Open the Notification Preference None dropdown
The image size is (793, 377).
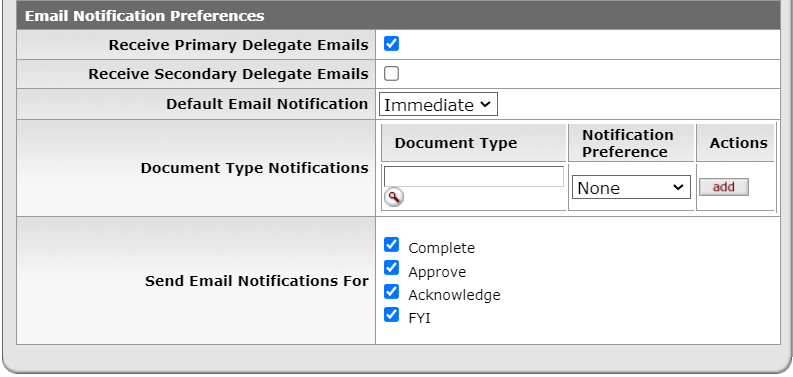[x=631, y=187]
